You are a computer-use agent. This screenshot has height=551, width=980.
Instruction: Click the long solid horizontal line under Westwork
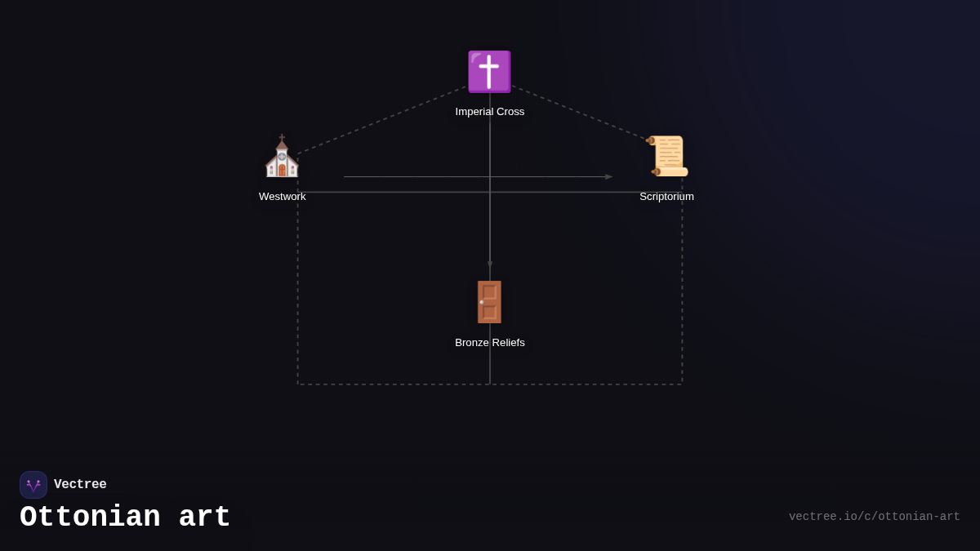click(x=392, y=193)
